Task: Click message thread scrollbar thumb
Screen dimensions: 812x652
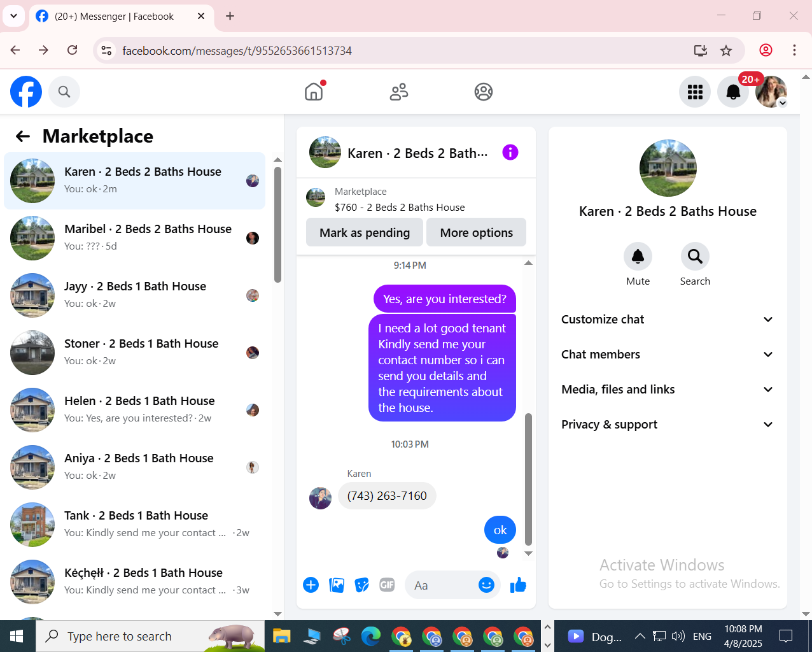Action: click(x=528, y=479)
